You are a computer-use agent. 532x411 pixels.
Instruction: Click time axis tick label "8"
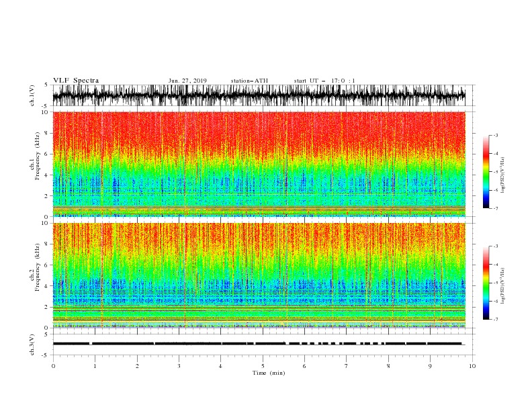(x=388, y=366)
